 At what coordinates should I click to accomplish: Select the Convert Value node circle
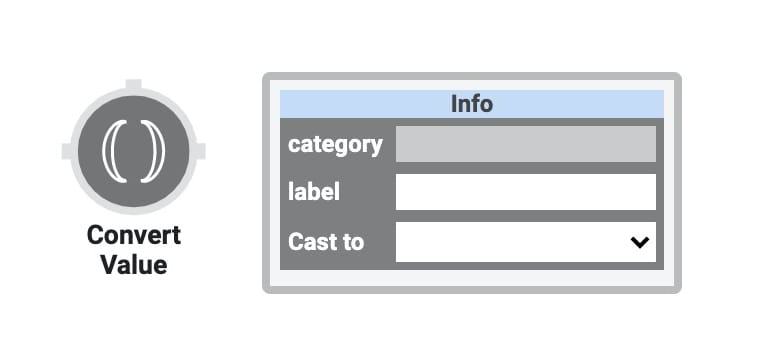(x=133, y=151)
